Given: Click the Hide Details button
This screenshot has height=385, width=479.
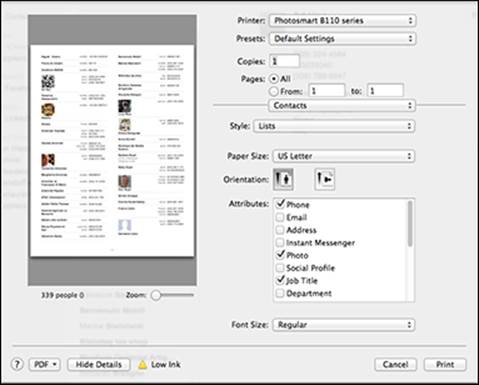Looking at the screenshot, I should 99,365.
